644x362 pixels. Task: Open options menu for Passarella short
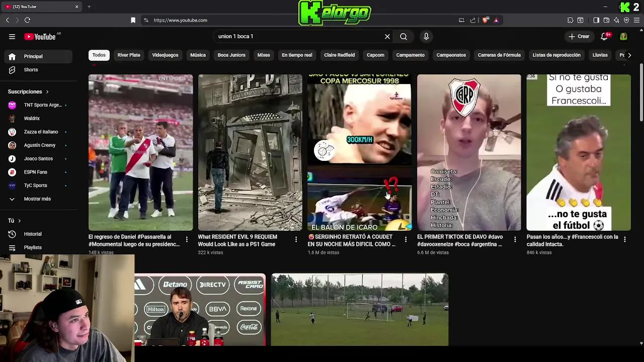click(x=187, y=240)
